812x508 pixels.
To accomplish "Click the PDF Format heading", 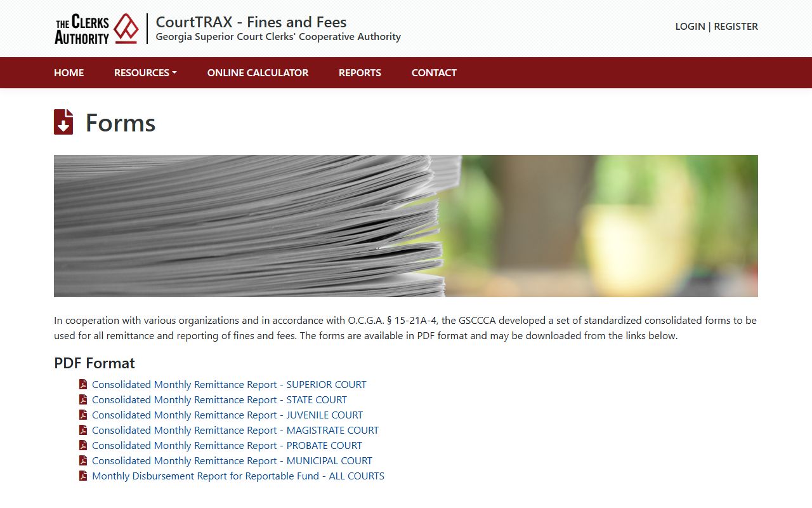I will pos(95,363).
